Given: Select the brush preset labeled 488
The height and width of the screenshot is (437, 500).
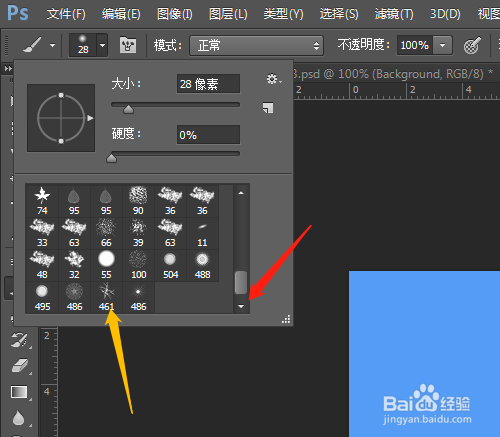Looking at the screenshot, I should (x=202, y=265).
